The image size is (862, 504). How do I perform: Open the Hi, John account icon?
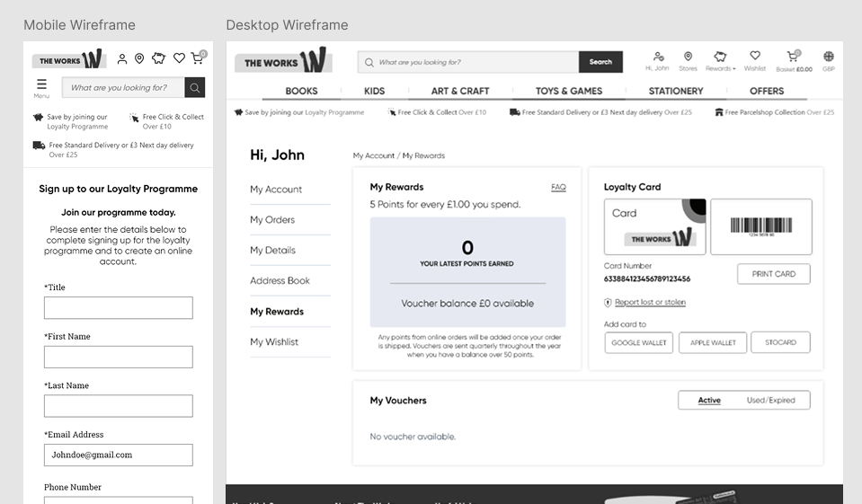click(x=658, y=57)
